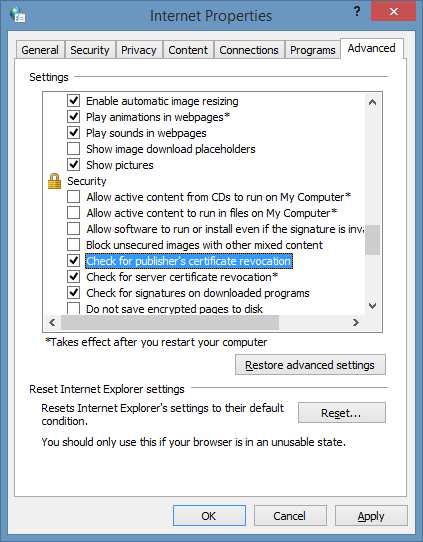
Task: Click the horizontal scrollbar thumb below settings
Action: click(x=170, y=323)
